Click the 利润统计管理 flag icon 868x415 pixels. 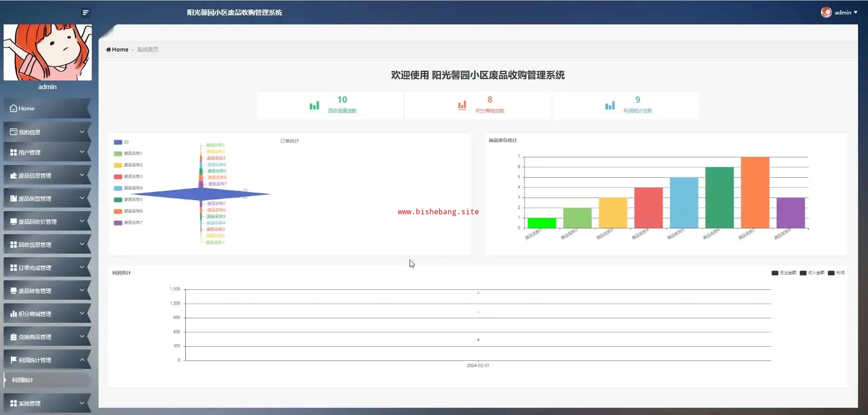(x=14, y=360)
